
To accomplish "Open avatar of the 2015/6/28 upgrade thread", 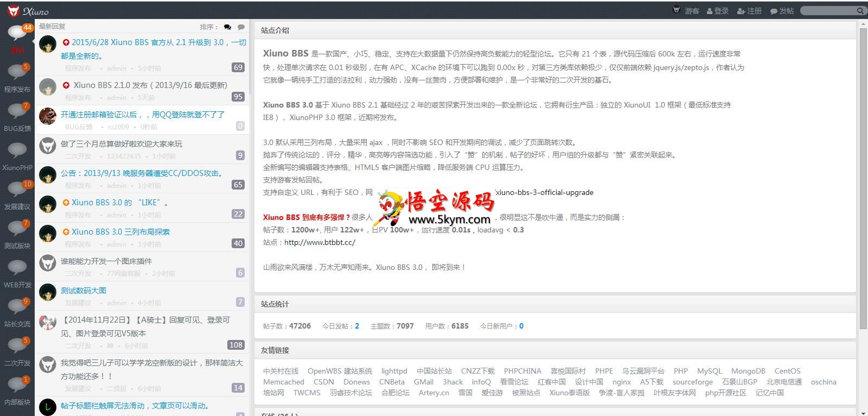I will coord(48,45).
